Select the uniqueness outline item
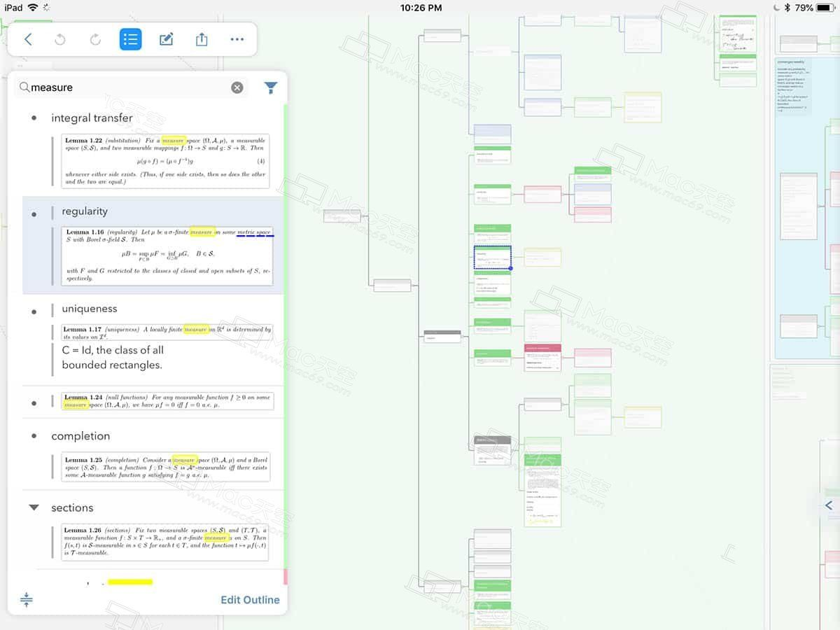The height and width of the screenshot is (630, 840). 90,309
